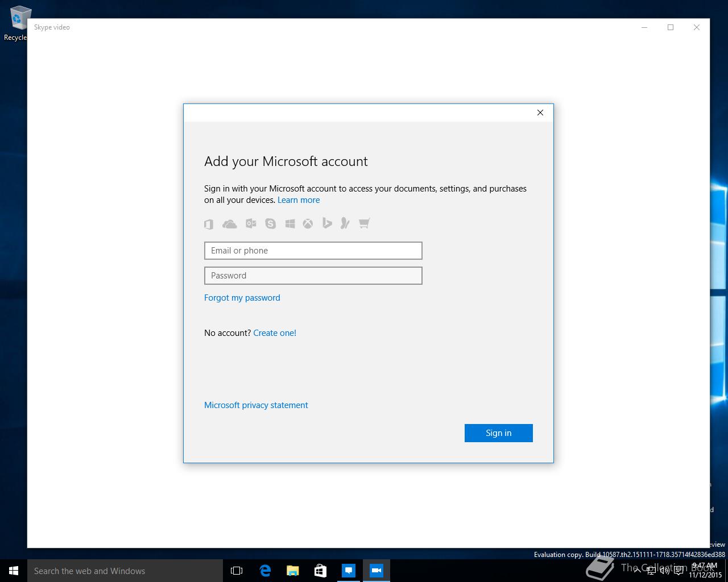Switch to the Messaging app on taskbar
The height and width of the screenshot is (582, 728).
[x=348, y=571]
